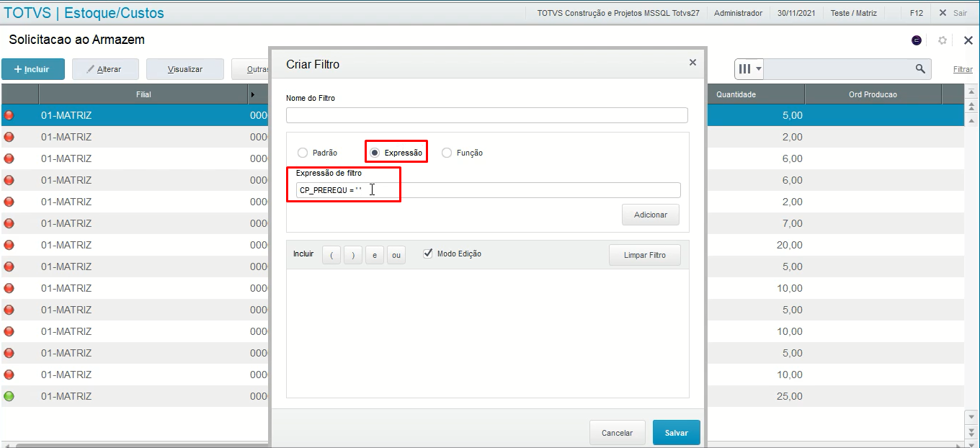
Task: Click the empty filter expression list area
Action: (488, 333)
